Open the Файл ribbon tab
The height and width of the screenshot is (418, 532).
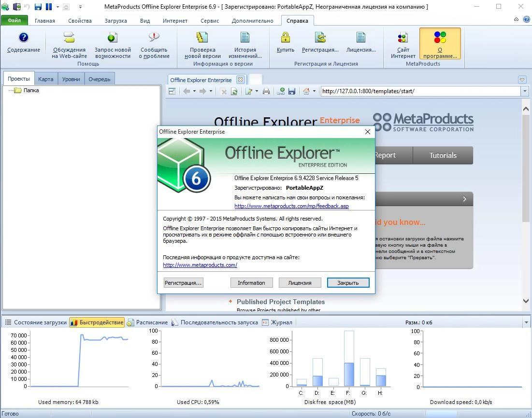click(x=14, y=20)
